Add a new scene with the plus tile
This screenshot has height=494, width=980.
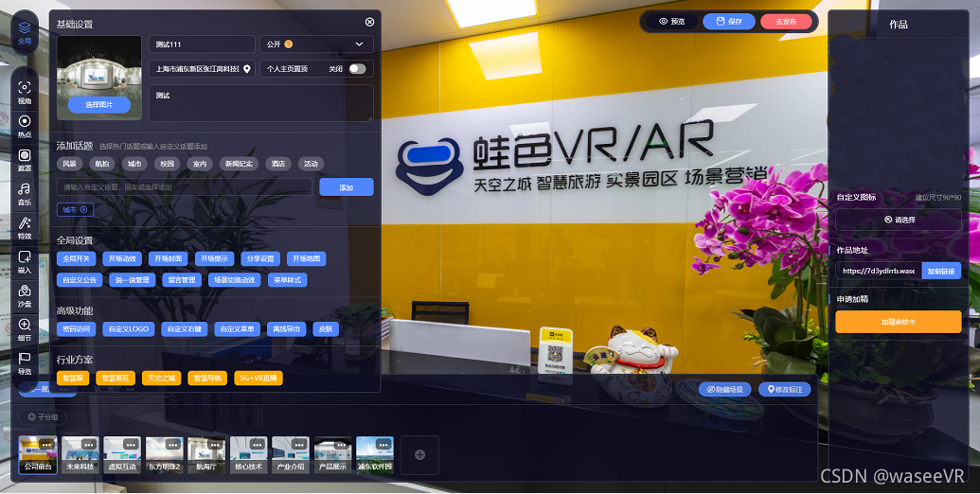click(419, 454)
